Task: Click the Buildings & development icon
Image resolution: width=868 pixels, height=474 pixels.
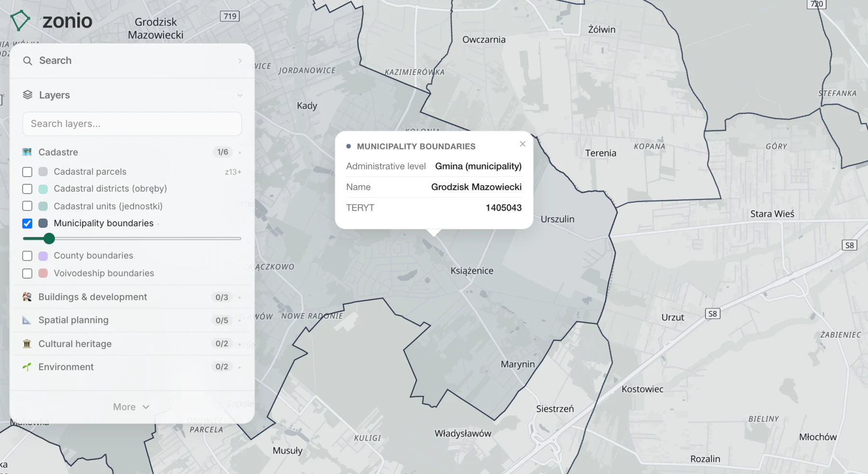Action: pyautogui.click(x=27, y=297)
